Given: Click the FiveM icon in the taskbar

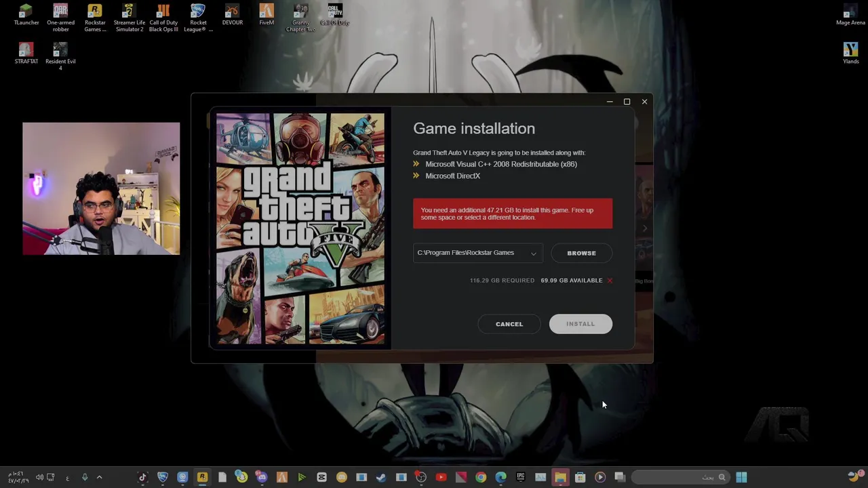Looking at the screenshot, I should pyautogui.click(x=281, y=477).
